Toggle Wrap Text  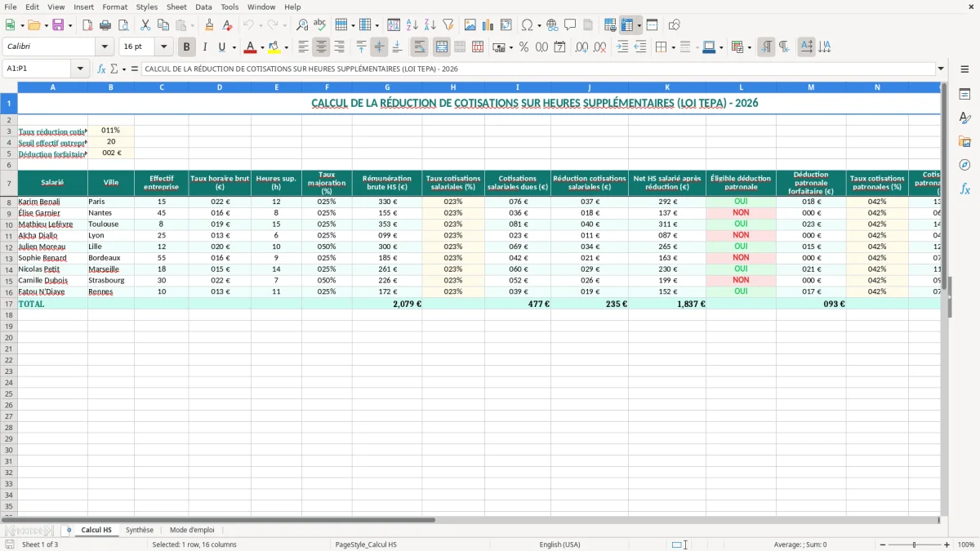pyautogui.click(x=420, y=47)
